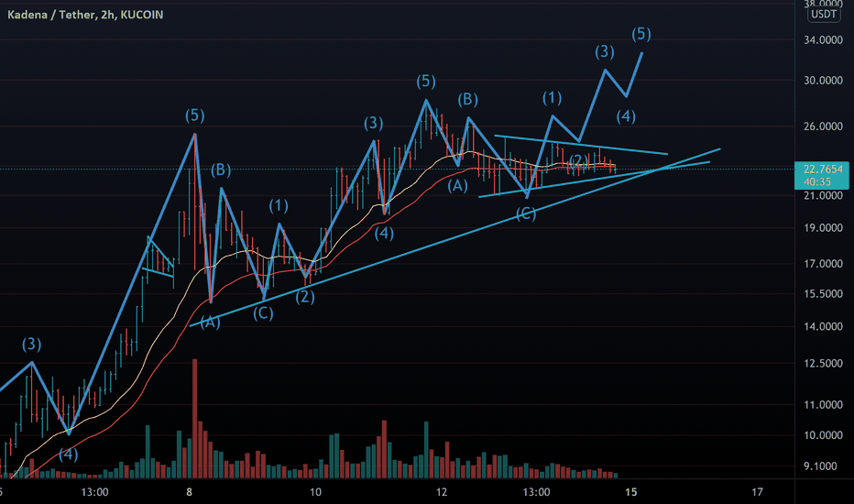This screenshot has height=504, width=854.
Task: Click the 34.0000 price axis label
Action: [823, 39]
